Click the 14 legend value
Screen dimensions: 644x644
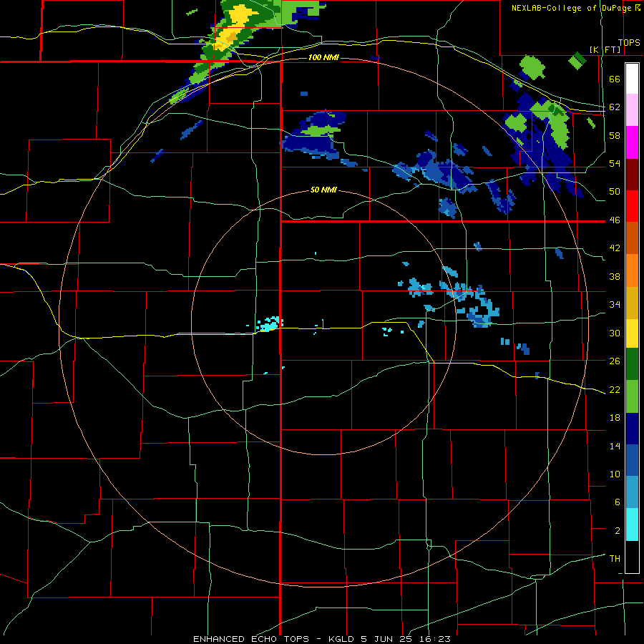615,446
